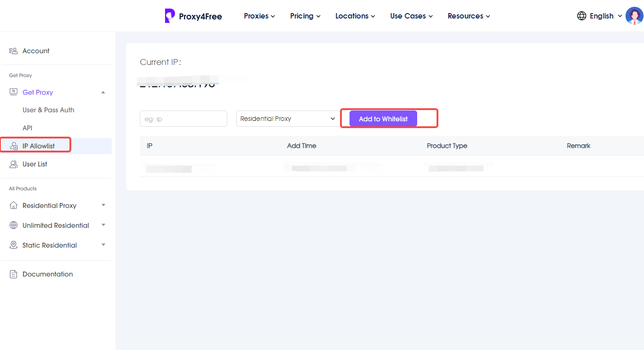Click the Unlimited Residential globe icon

14,225
